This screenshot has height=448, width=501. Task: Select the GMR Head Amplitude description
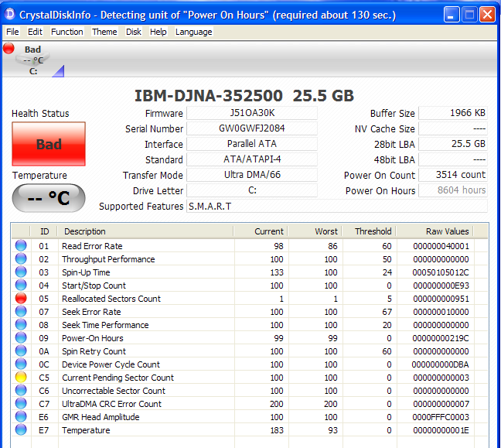coord(101,417)
